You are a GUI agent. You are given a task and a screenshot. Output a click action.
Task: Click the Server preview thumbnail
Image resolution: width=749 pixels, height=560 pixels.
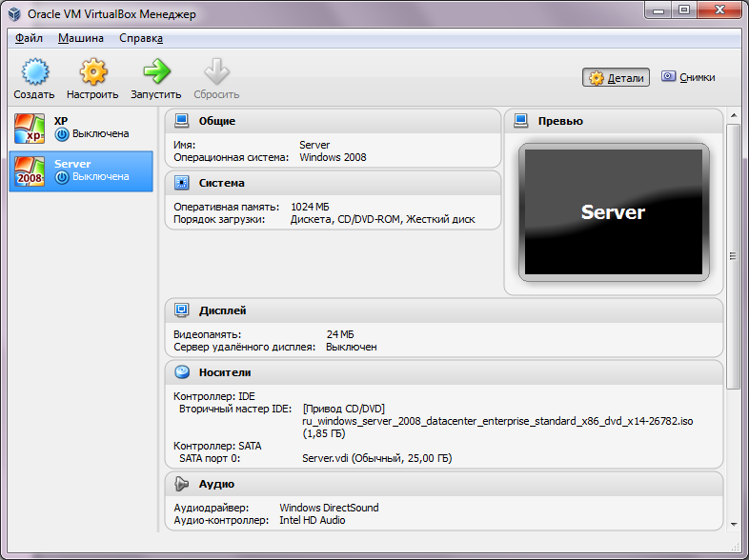click(x=614, y=212)
